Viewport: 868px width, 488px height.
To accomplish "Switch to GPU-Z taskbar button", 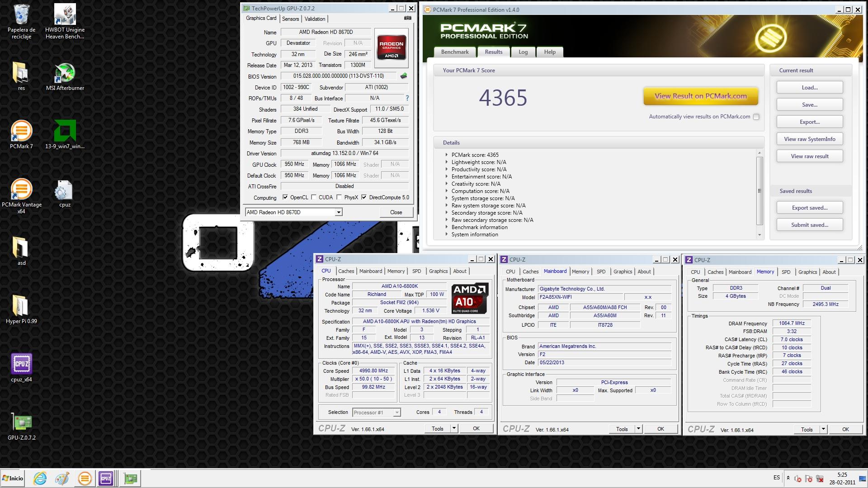I will click(x=131, y=478).
